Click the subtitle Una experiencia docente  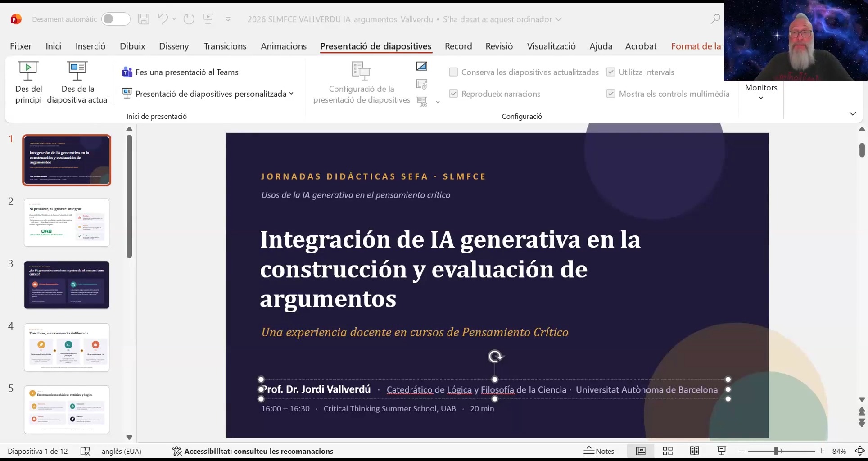click(415, 332)
